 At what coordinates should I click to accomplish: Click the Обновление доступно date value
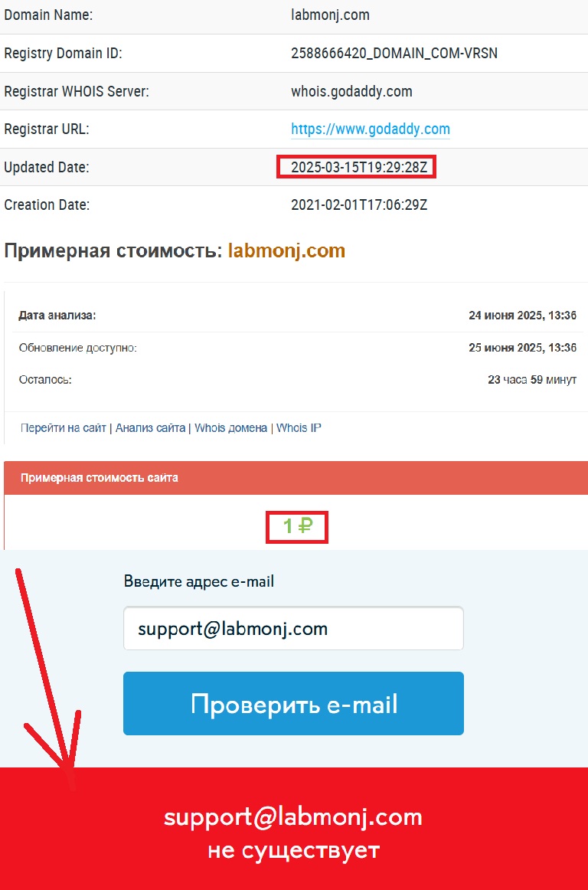coord(523,348)
